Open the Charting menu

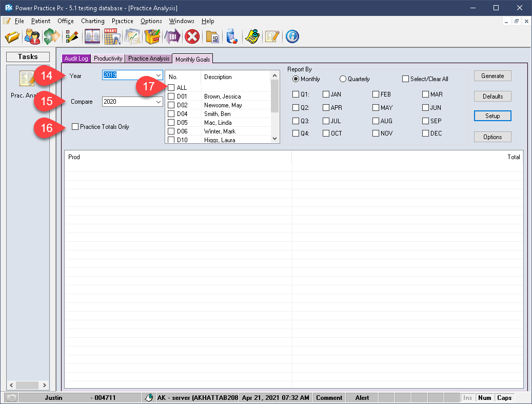click(93, 21)
